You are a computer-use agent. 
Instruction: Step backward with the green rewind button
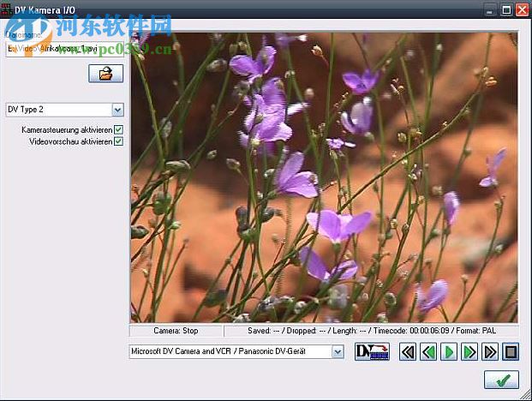point(428,352)
